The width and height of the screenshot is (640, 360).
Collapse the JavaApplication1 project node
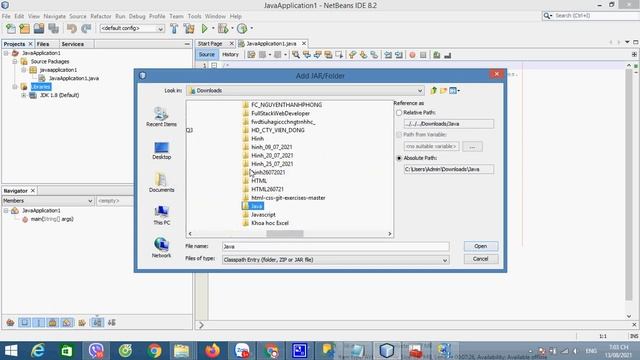6,53
